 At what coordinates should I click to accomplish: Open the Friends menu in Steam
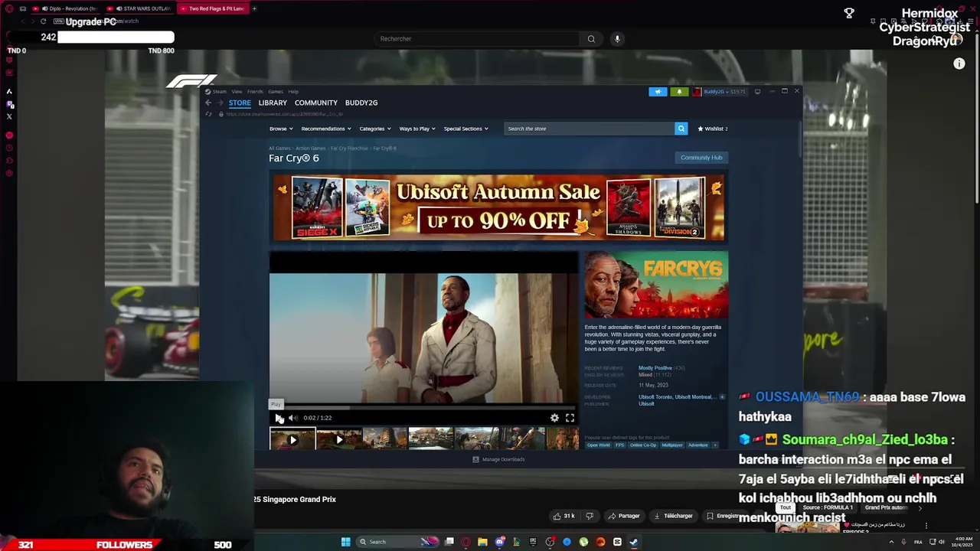255,92
